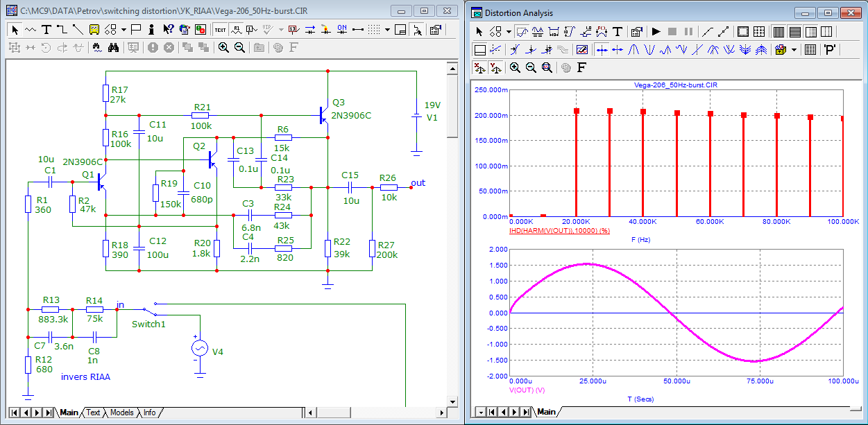This screenshot has width=868, height=425.
Task: Open the analysis Properties icon
Action: coord(636,31)
